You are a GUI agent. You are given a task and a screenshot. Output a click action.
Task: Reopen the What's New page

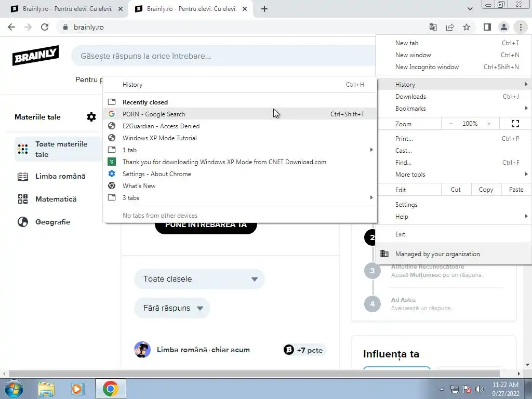(240, 185)
